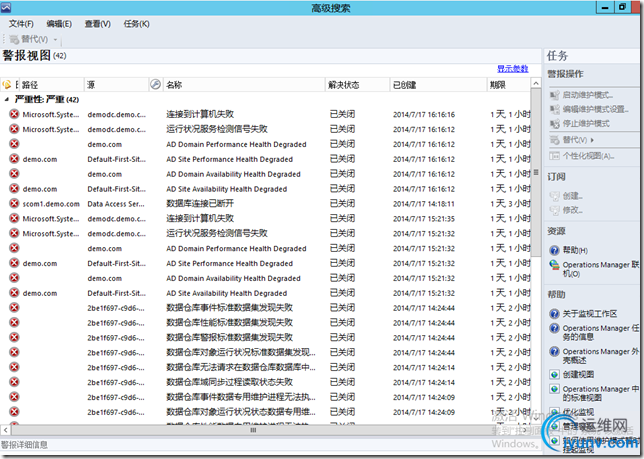Open the 文件(F) menu

(21, 24)
